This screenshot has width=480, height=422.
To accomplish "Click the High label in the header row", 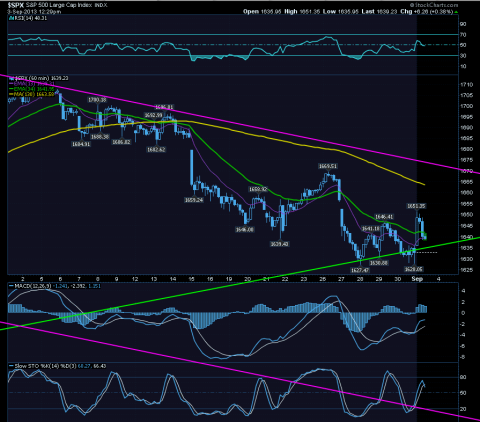I will coord(291,12).
